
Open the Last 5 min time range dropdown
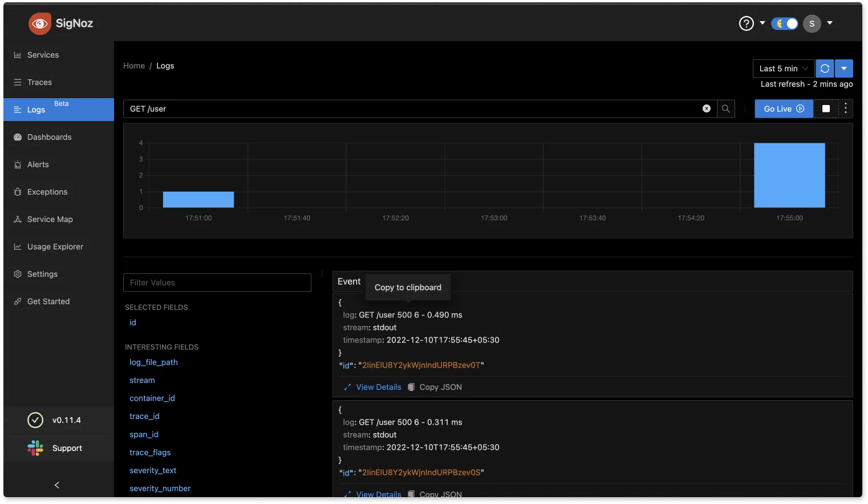click(784, 68)
